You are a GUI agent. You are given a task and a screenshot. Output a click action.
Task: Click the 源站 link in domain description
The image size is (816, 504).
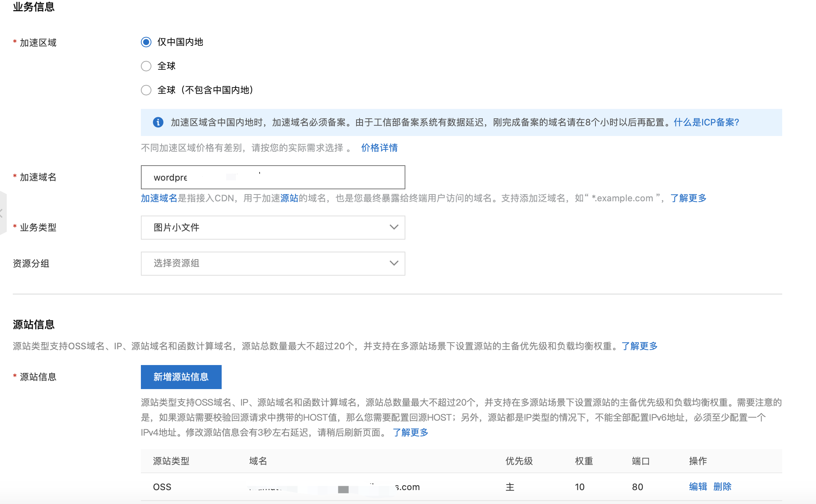pos(289,198)
